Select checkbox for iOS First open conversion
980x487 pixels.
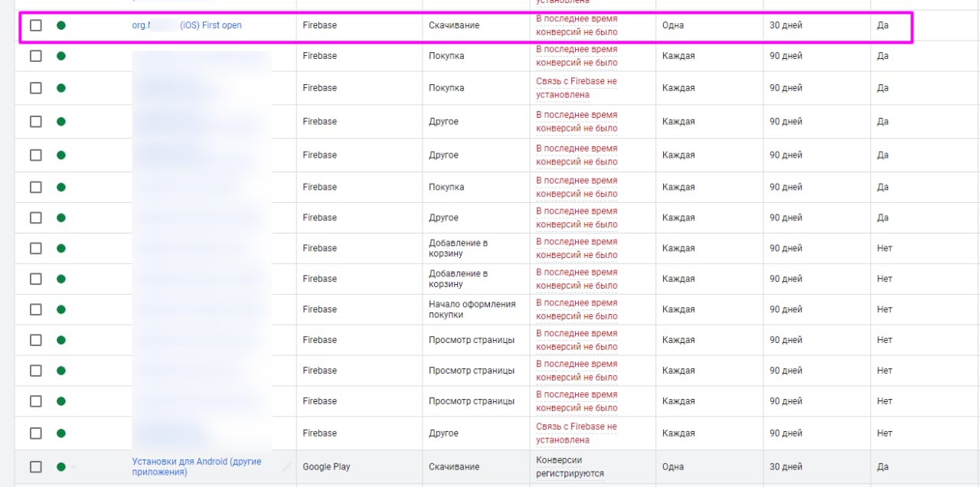pyautogui.click(x=36, y=25)
